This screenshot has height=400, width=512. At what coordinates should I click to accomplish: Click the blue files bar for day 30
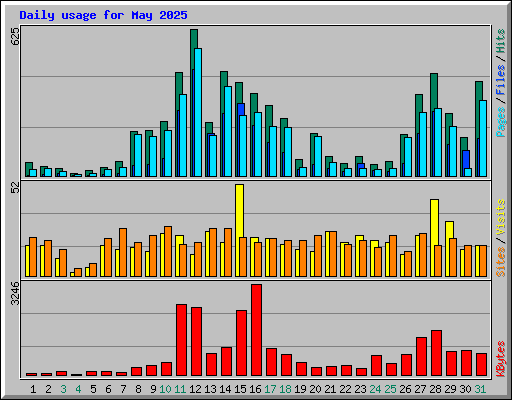coord(466,159)
